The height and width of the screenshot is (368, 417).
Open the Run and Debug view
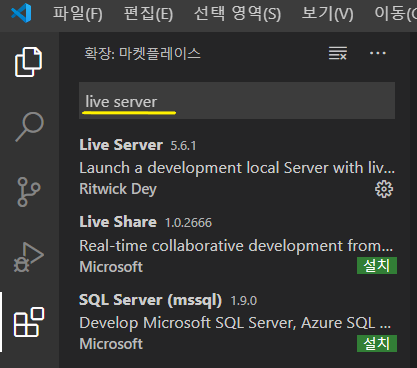pos(29,257)
